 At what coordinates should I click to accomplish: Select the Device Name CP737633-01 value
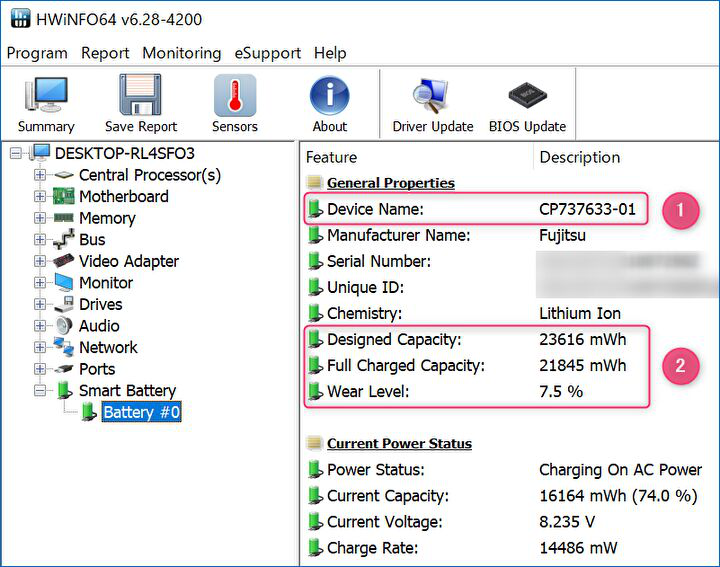[587, 209]
